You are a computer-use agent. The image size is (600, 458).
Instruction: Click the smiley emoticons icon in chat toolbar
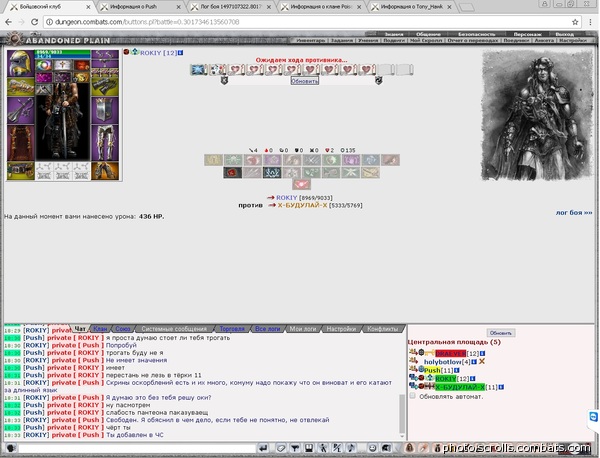(x=372, y=448)
